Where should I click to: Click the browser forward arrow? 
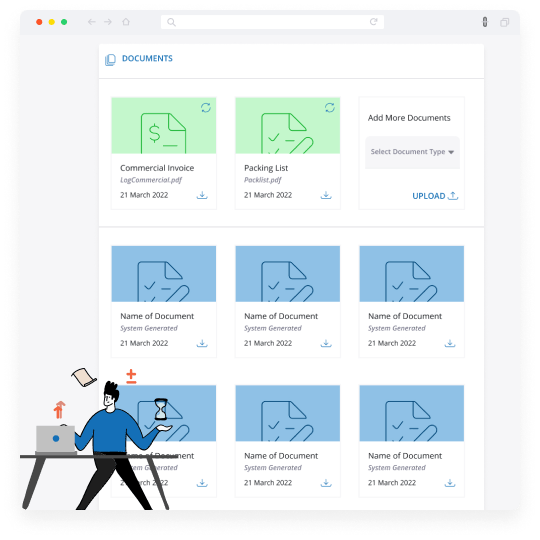108,22
